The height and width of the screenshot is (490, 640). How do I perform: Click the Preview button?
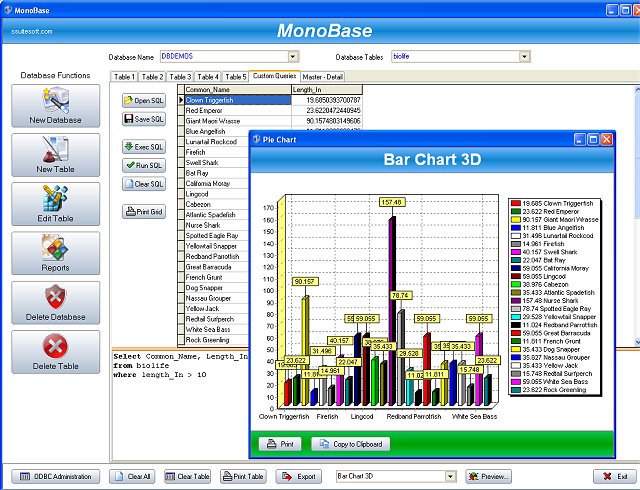pos(489,476)
